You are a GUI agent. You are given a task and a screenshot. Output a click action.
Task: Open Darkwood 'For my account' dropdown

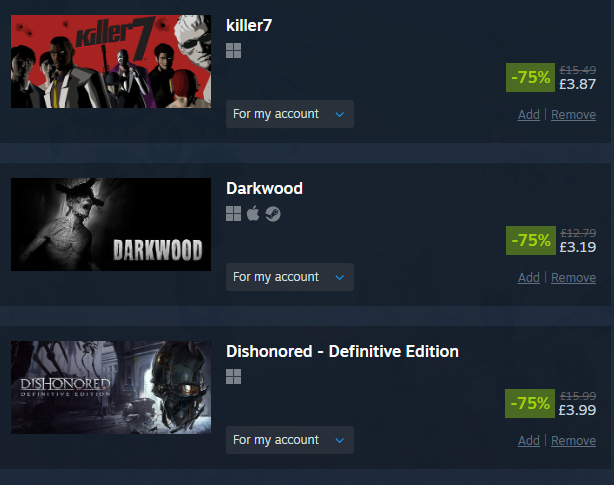290,277
